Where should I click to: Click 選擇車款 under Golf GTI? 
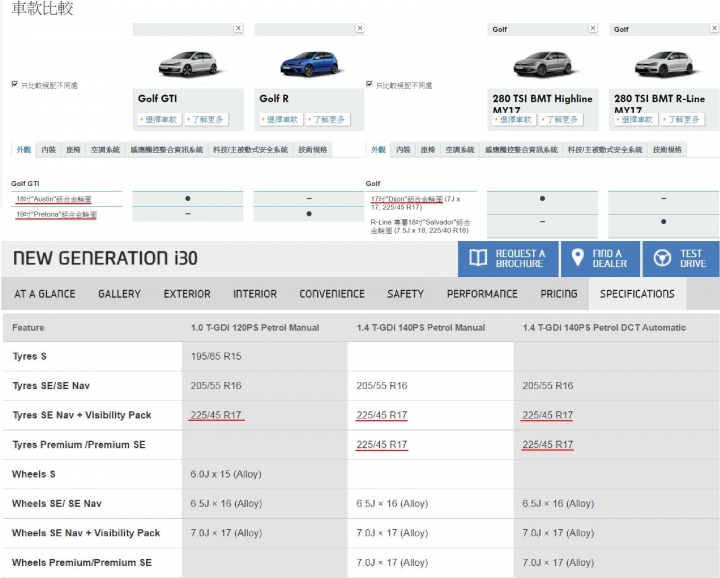[x=159, y=120]
